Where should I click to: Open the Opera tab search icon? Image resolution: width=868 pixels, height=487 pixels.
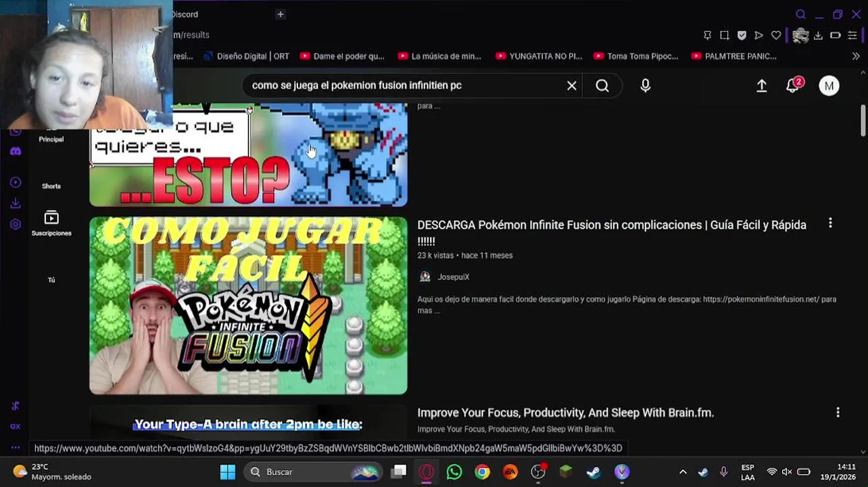800,14
